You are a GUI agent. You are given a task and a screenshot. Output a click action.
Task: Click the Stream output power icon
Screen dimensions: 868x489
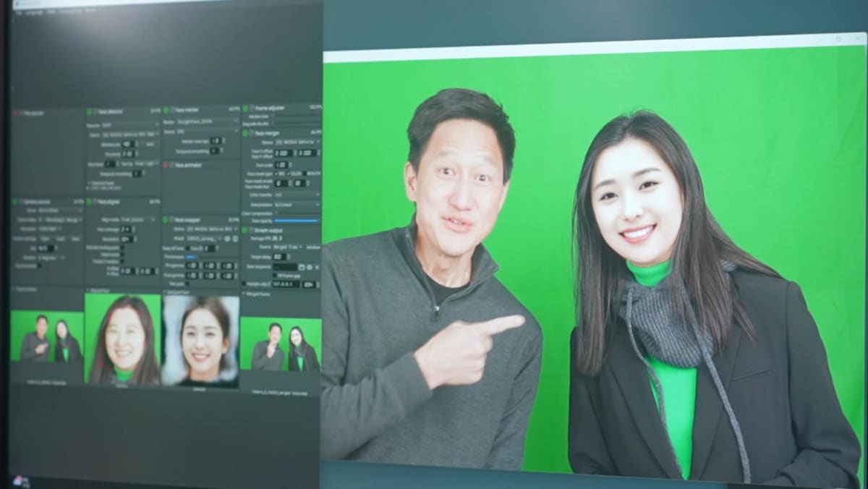tap(245, 230)
